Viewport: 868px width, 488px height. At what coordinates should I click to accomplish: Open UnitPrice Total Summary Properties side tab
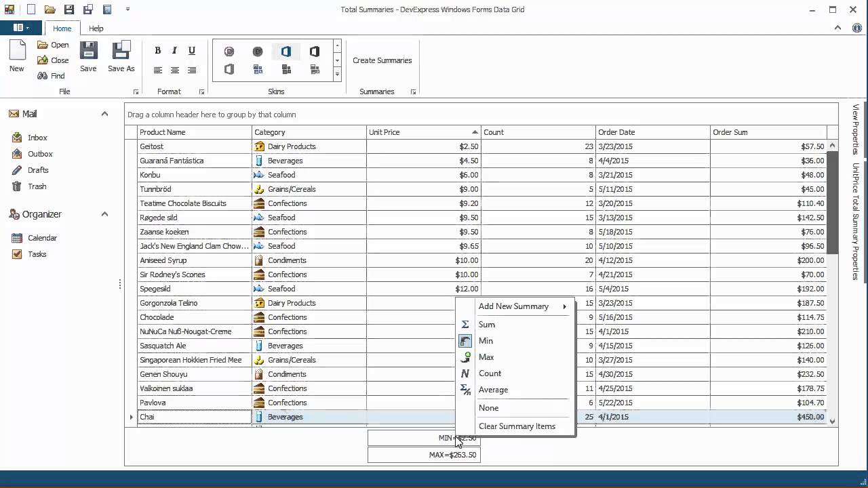coord(856,222)
